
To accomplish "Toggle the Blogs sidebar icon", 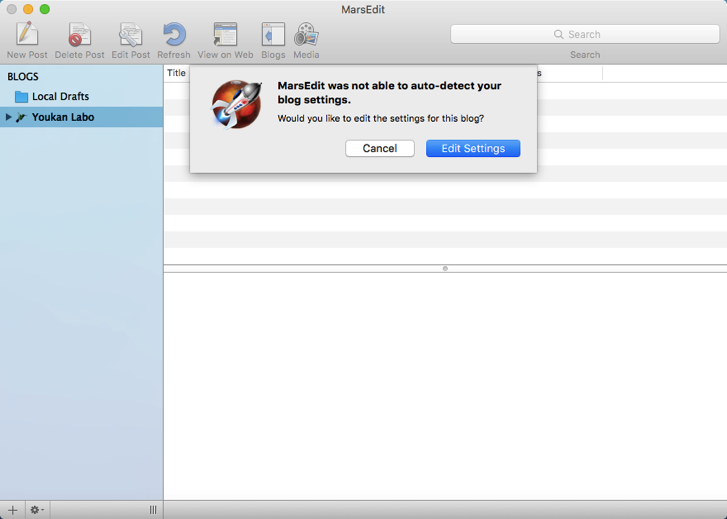I will (273, 36).
